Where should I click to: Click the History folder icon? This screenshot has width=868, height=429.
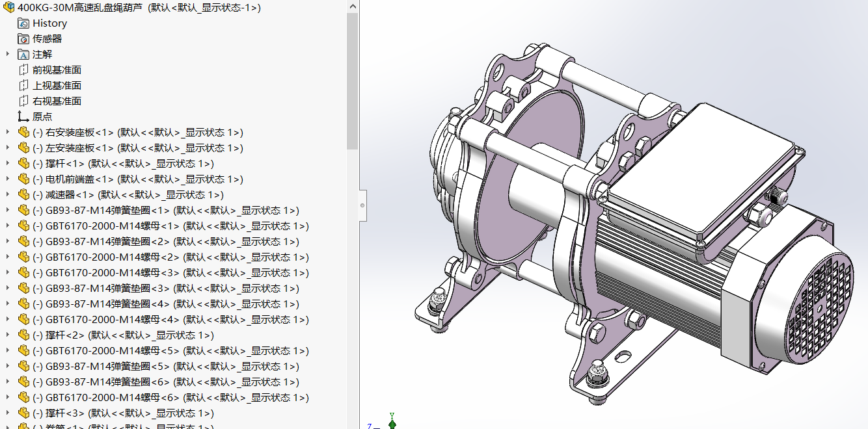coord(24,23)
